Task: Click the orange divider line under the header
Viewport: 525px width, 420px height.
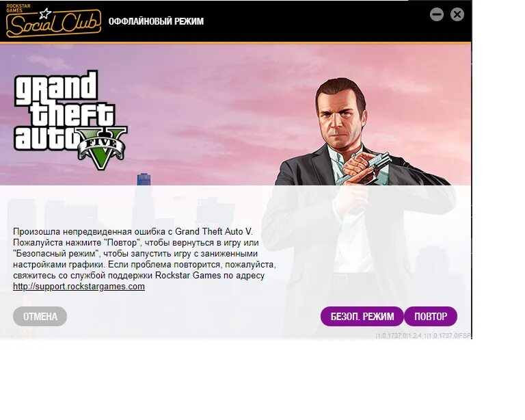Action: tap(236, 43)
